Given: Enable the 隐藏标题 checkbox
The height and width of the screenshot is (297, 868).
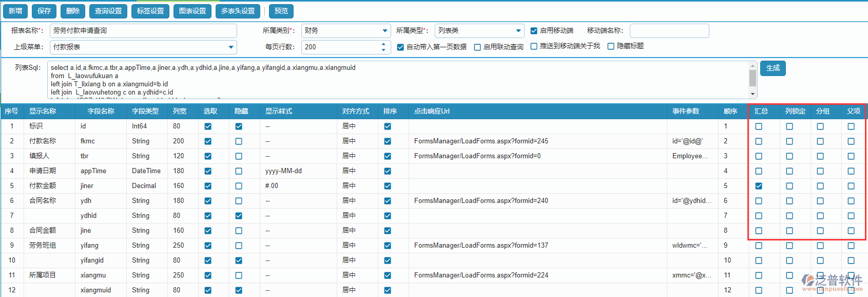Looking at the screenshot, I should (611, 46).
